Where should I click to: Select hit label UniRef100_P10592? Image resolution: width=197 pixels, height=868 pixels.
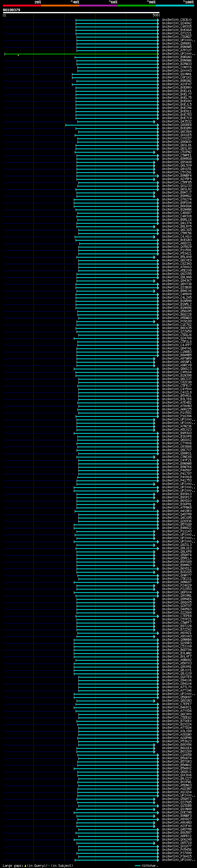click(x=177, y=413)
